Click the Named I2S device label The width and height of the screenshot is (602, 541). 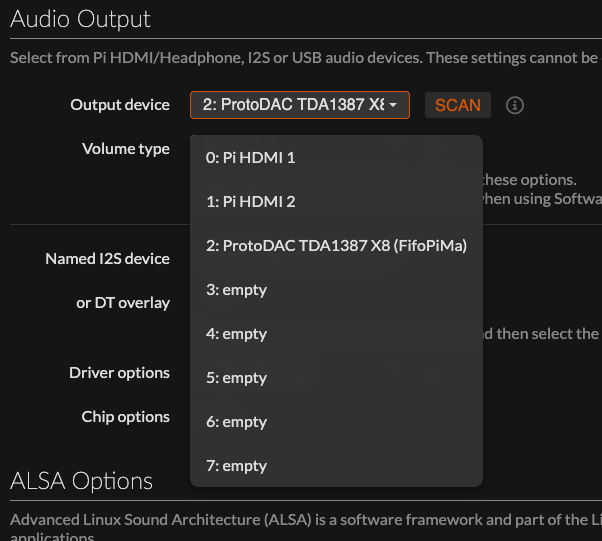click(x=107, y=259)
